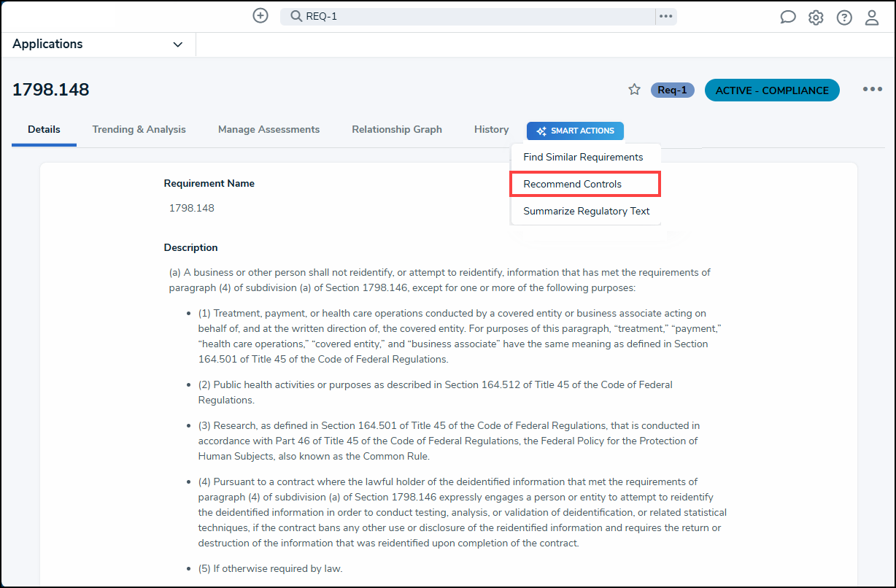Click the Active - Compliance status button

(772, 90)
